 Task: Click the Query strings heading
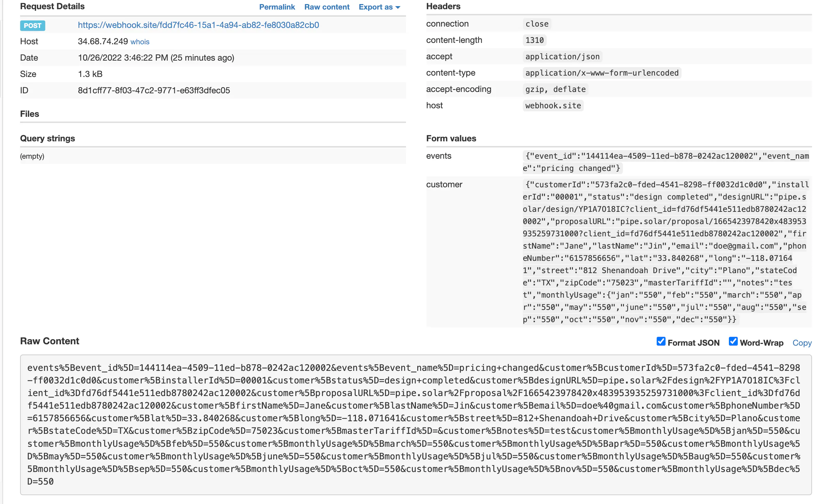pyautogui.click(x=47, y=138)
